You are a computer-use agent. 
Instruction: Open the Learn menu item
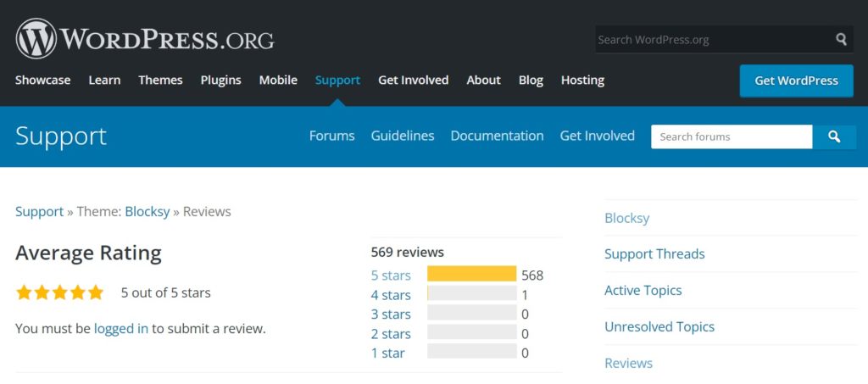104,81
